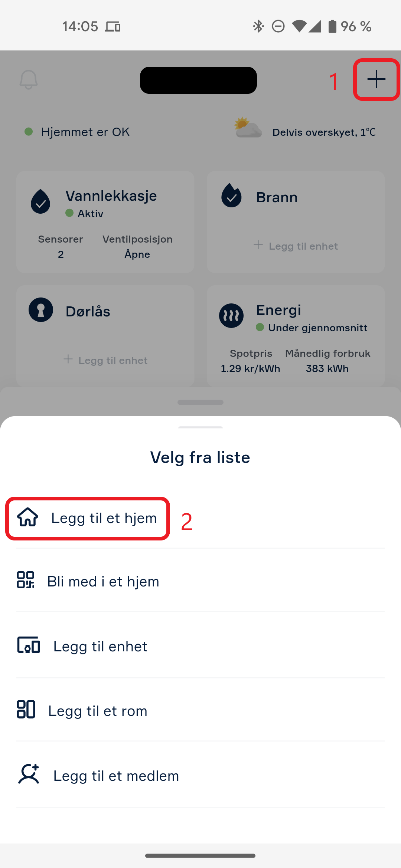Choose Bli med i et hjem option
401x868 pixels.
pos(200,581)
